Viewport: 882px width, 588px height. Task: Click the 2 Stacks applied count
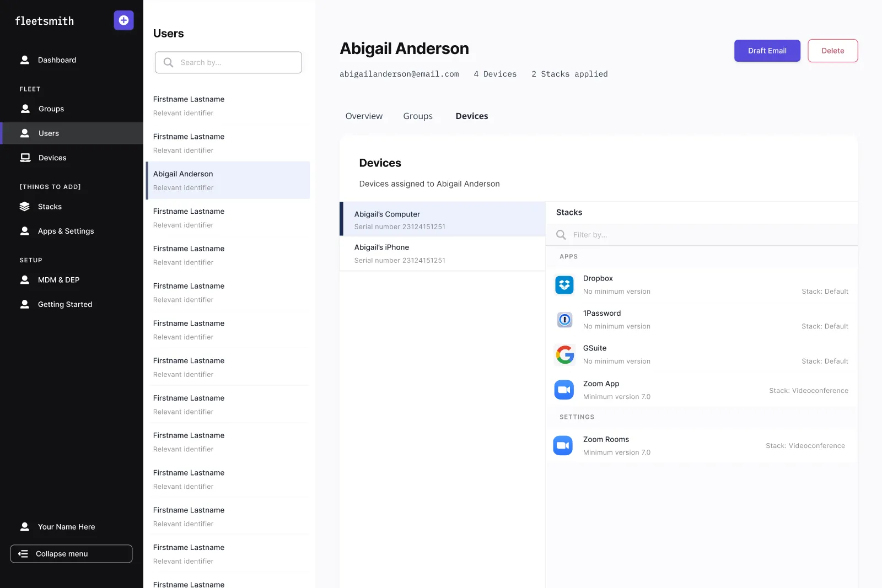click(x=569, y=74)
